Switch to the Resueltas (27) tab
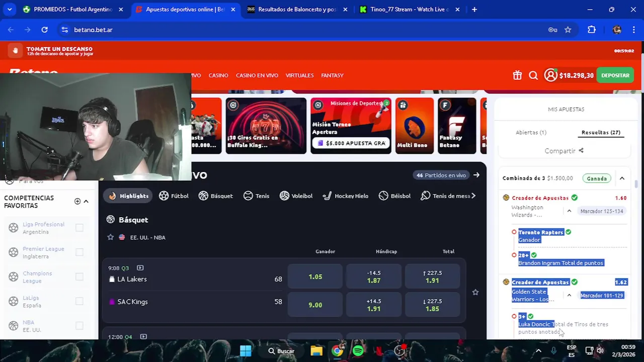644x362 pixels. pos(601,132)
